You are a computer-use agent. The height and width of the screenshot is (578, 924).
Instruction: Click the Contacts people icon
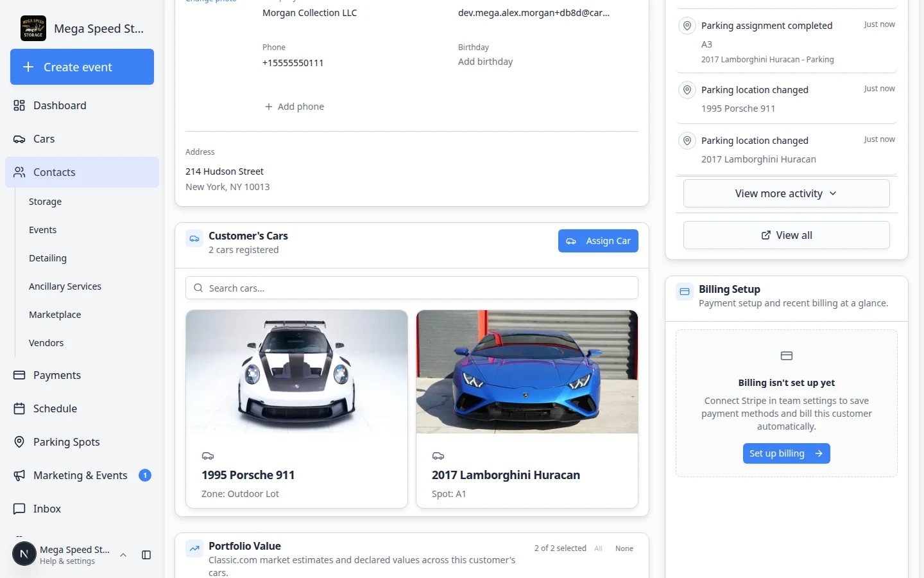pos(19,172)
